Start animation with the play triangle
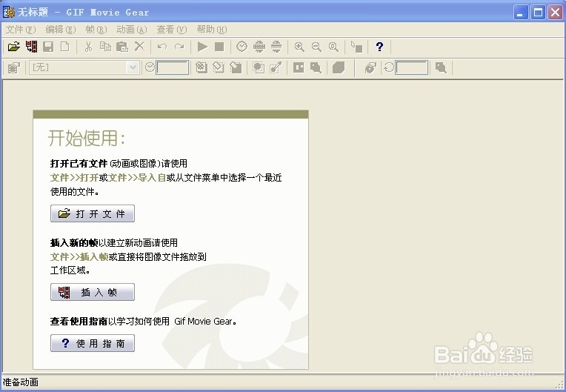 pos(202,47)
